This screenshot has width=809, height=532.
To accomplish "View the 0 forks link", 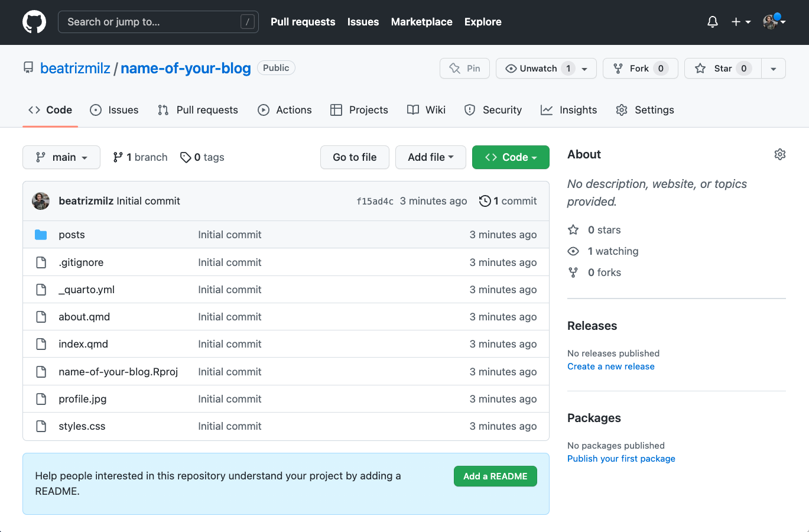I will point(594,273).
